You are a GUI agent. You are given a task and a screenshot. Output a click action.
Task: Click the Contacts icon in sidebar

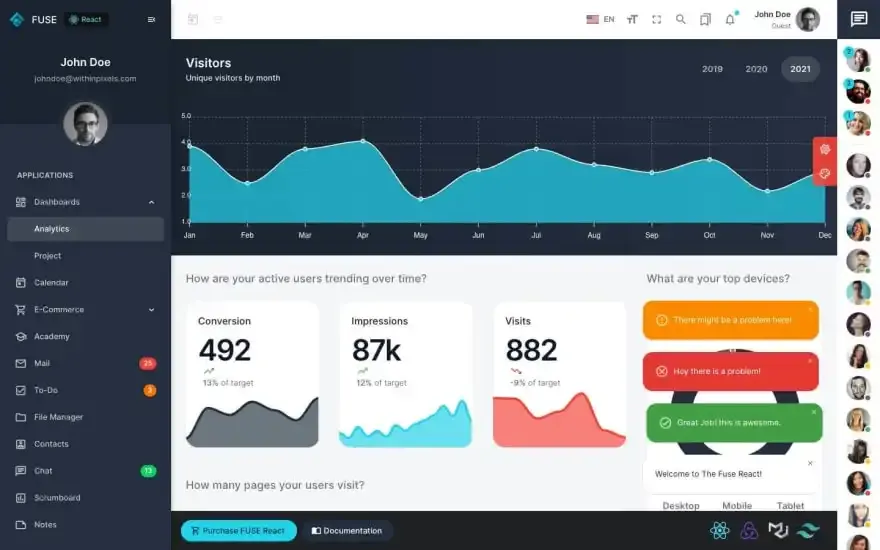[21, 444]
